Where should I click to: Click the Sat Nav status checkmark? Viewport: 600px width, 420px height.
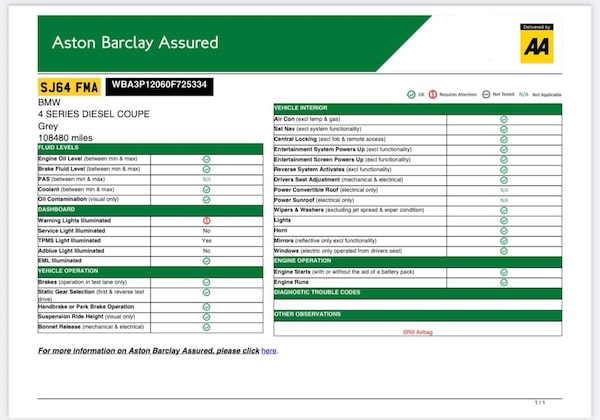pyautogui.click(x=504, y=129)
